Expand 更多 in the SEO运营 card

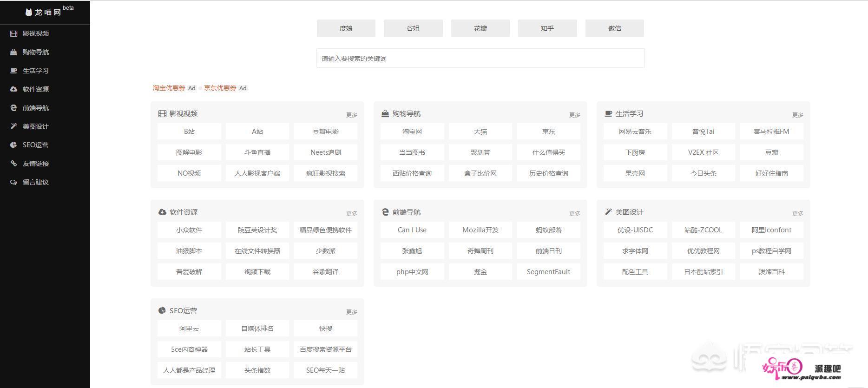pos(352,312)
